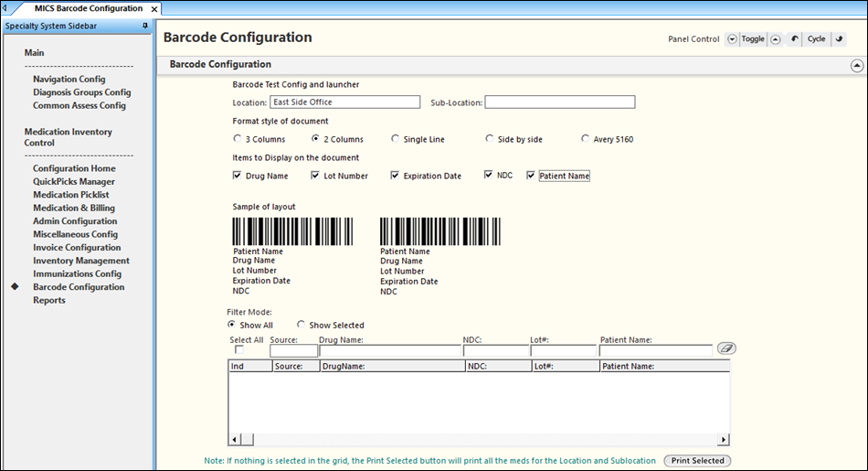This screenshot has width=868, height=471.
Task: Open Immunizations Config
Action: point(77,273)
